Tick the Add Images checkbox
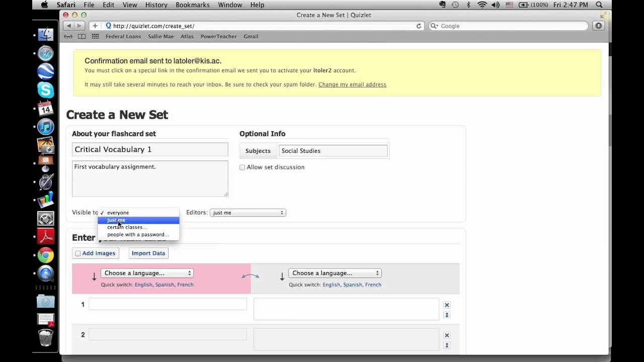 (x=78, y=253)
